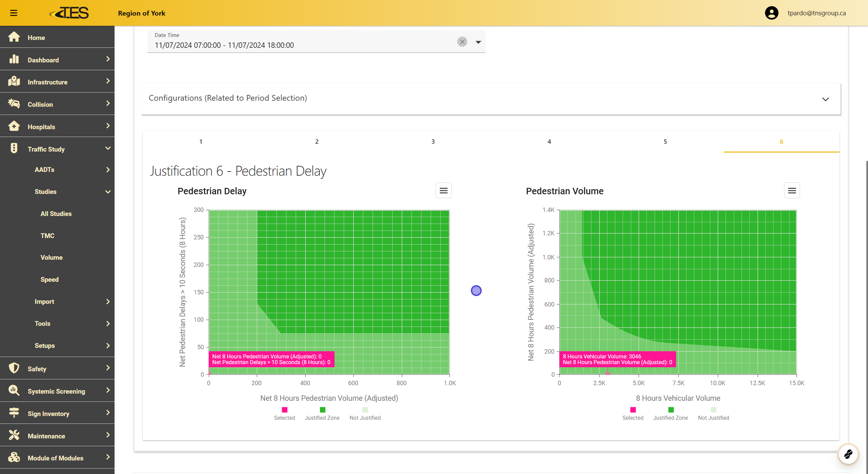
Task: Toggle Justified Zone legend in Pedestrian Volume chart
Action: [670, 414]
